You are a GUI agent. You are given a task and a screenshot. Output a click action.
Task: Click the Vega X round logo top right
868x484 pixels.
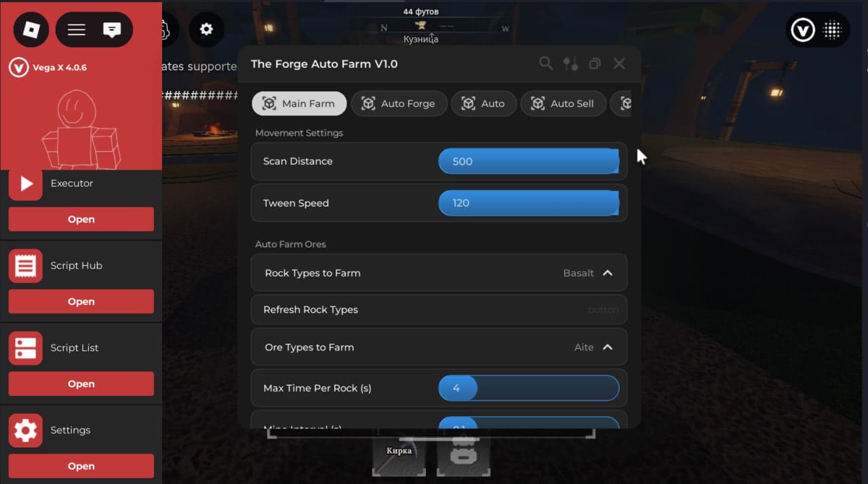coord(803,30)
